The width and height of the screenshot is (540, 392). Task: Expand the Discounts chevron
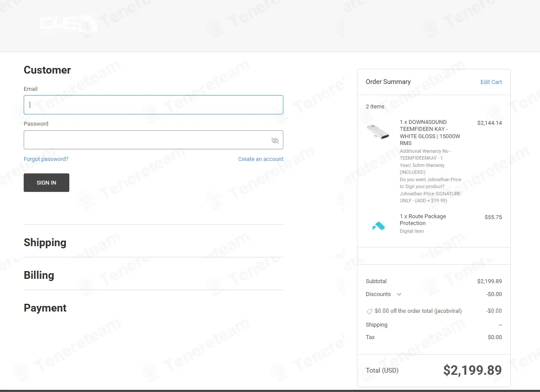(399, 294)
